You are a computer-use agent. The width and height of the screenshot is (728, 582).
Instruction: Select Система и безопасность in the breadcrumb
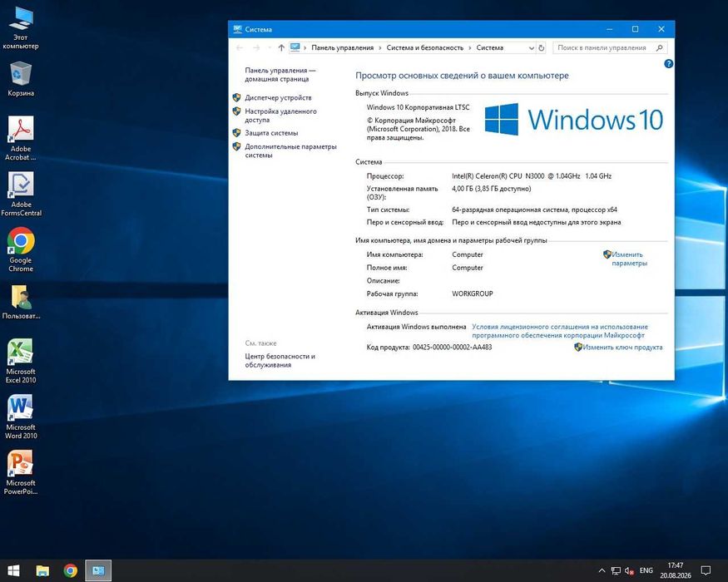pos(425,47)
